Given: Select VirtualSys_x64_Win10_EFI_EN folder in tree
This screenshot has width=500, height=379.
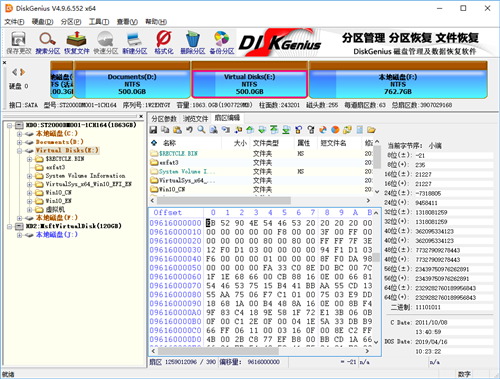Looking at the screenshot, I should click(88, 184).
